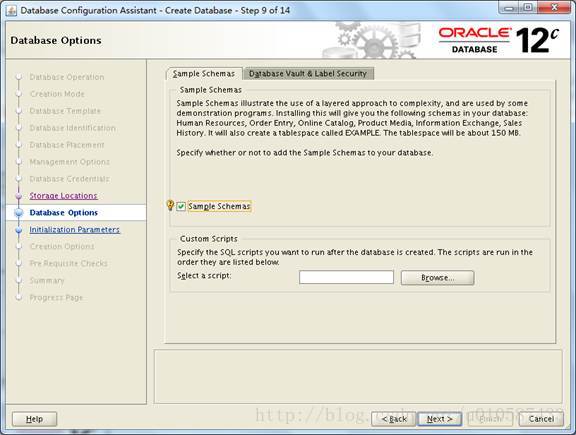Click the Database Template step
This screenshot has width=576, height=435.
65,111
